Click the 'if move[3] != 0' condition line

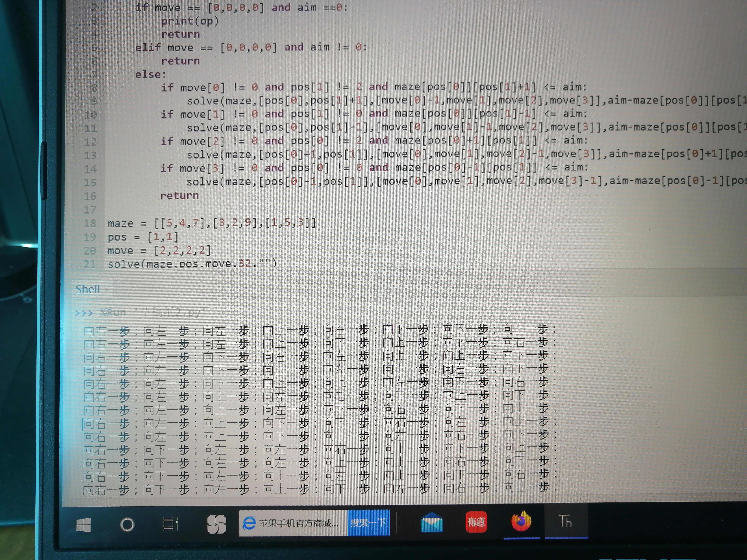[x=375, y=167]
